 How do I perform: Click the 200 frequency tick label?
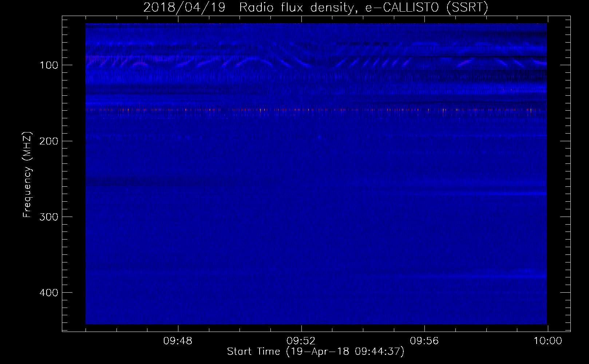coord(49,141)
